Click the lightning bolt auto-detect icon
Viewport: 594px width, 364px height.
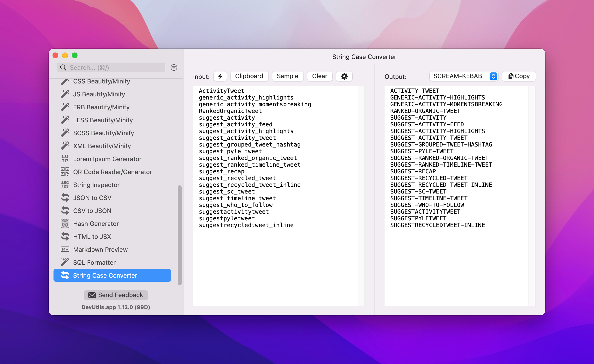click(x=220, y=76)
